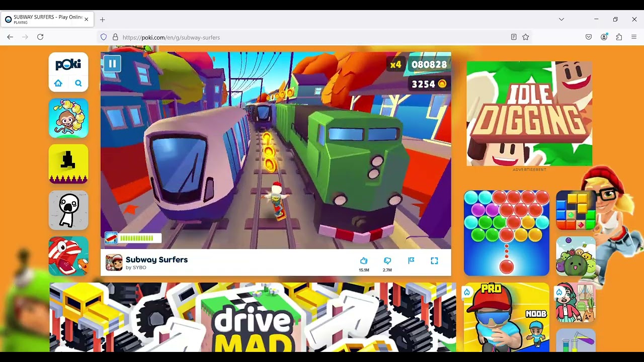Go back in browser history
644x362 pixels.
10,37
